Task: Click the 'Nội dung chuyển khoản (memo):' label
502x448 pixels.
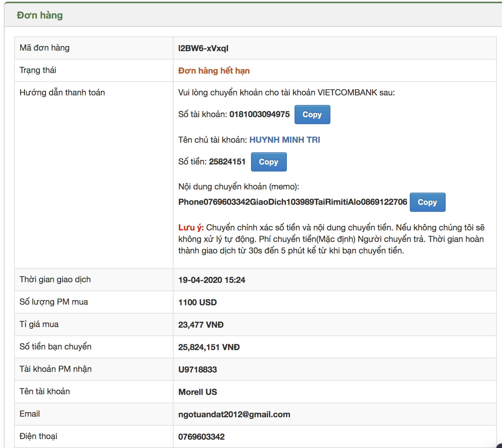Action: point(239,187)
